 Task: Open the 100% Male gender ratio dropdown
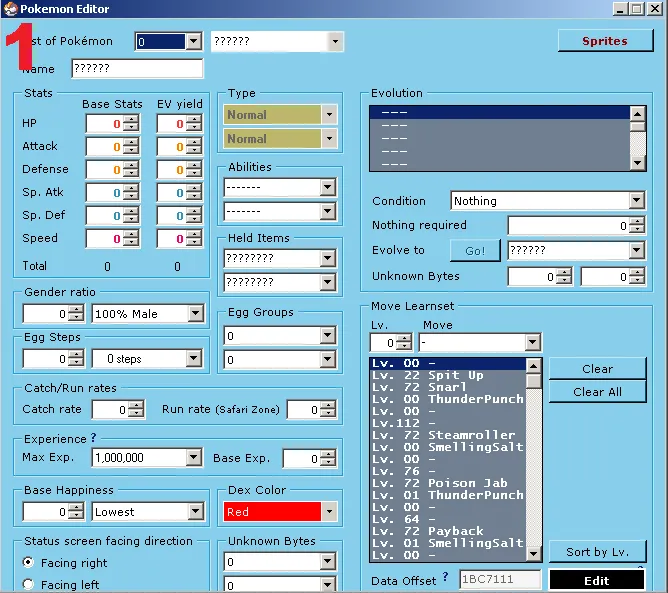(x=196, y=314)
